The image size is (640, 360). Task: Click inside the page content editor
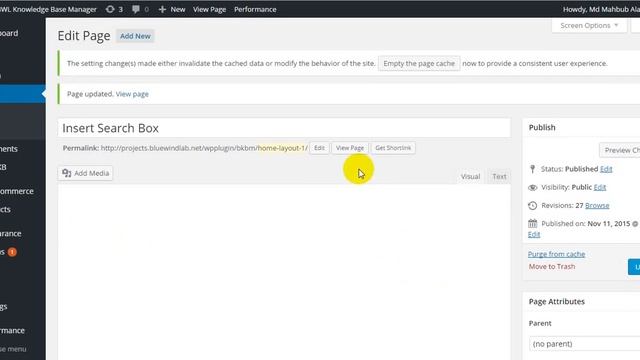click(284, 271)
